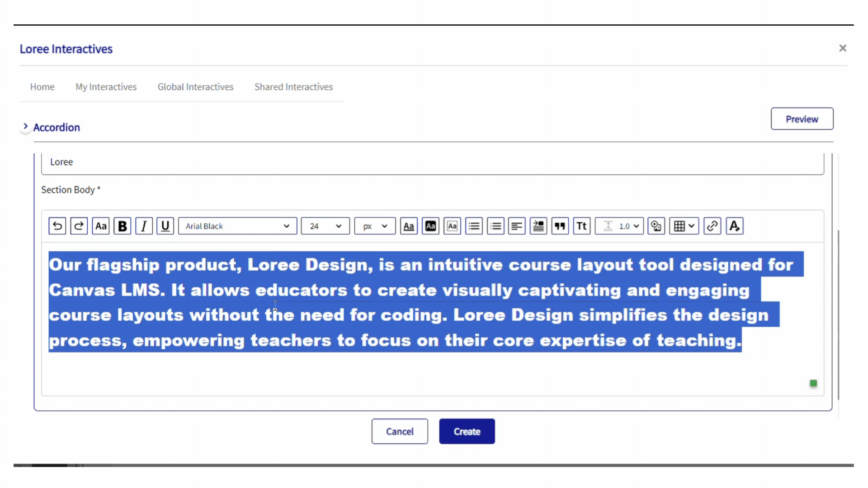
Task: Toggle bold formatting
Action: pos(123,226)
